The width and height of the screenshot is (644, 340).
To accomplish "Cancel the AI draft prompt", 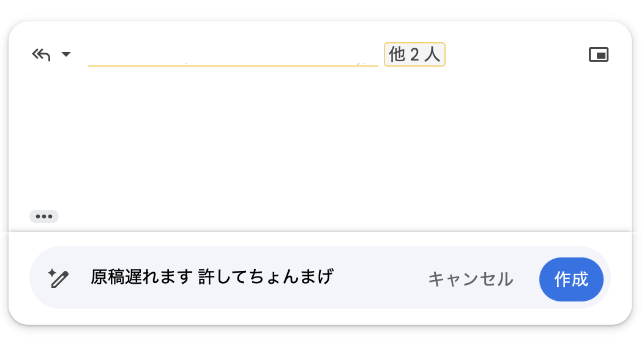I will pos(470,279).
